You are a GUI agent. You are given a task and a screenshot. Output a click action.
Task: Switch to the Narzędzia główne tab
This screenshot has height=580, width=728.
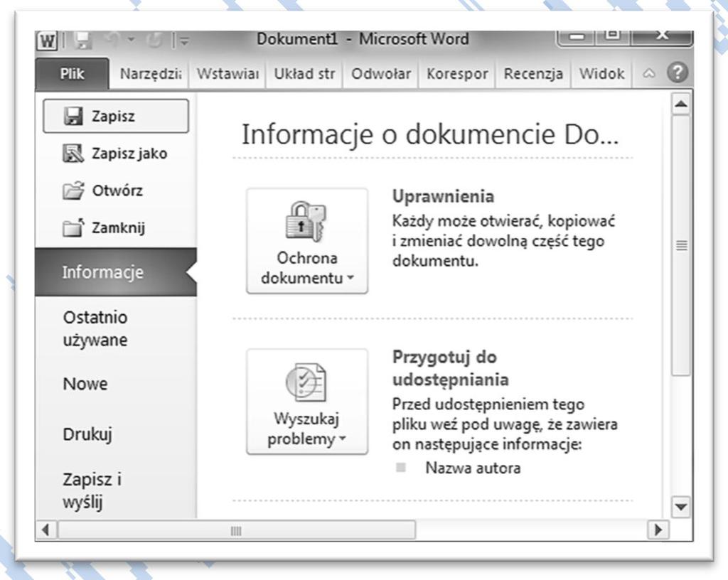(150, 74)
